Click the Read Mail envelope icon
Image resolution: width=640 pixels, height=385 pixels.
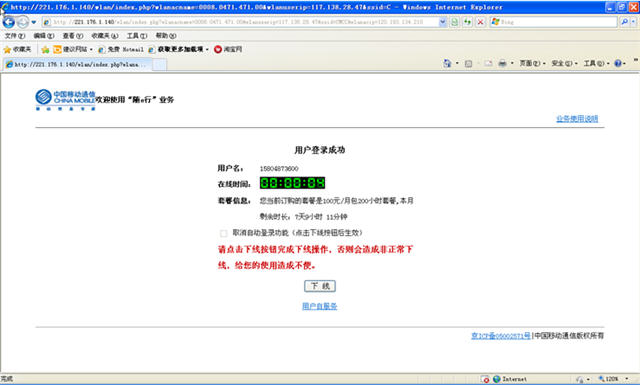pos(488,63)
